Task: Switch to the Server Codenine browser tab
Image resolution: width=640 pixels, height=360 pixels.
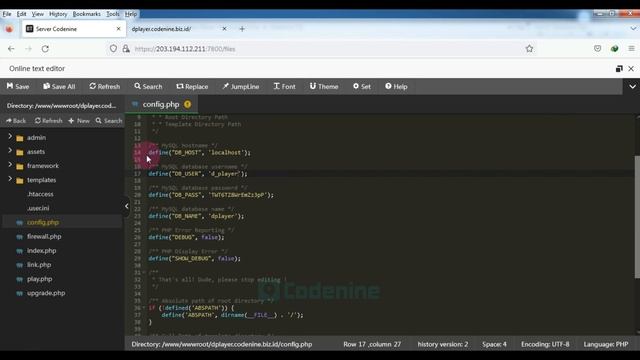Action: coord(74,29)
